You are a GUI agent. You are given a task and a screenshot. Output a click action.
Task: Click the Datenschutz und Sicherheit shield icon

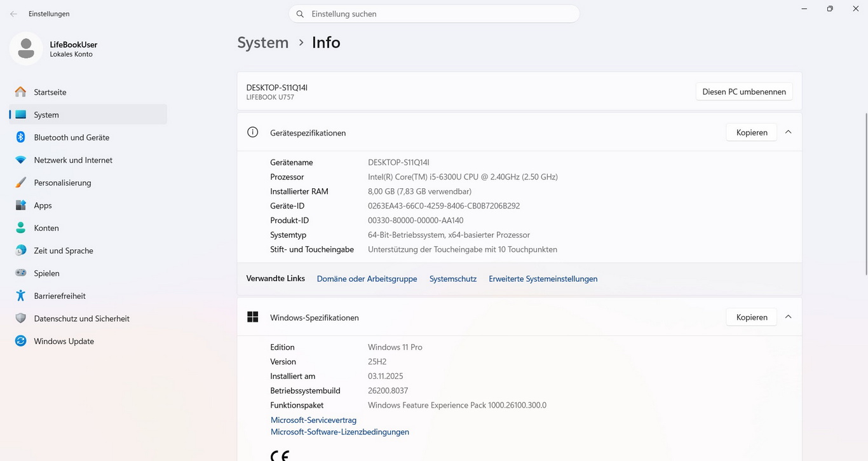[21, 319]
